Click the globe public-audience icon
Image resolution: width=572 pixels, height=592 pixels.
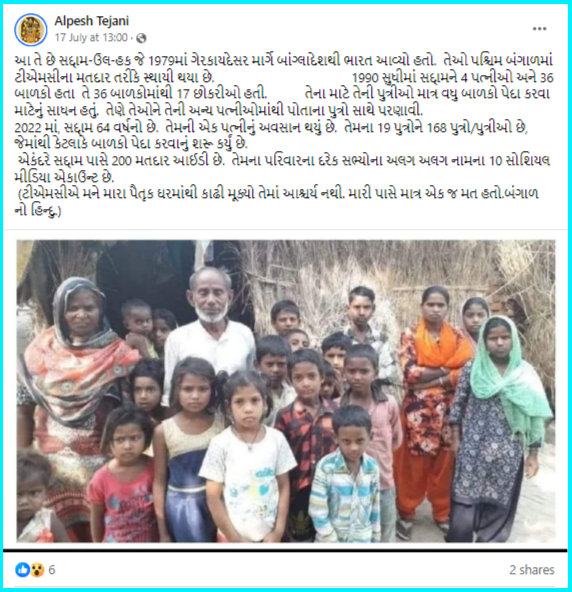141,38
